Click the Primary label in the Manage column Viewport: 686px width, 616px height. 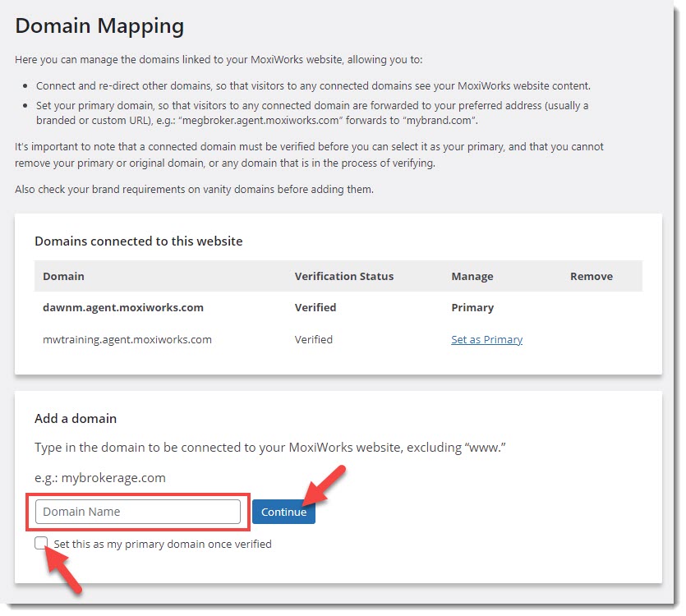472,307
